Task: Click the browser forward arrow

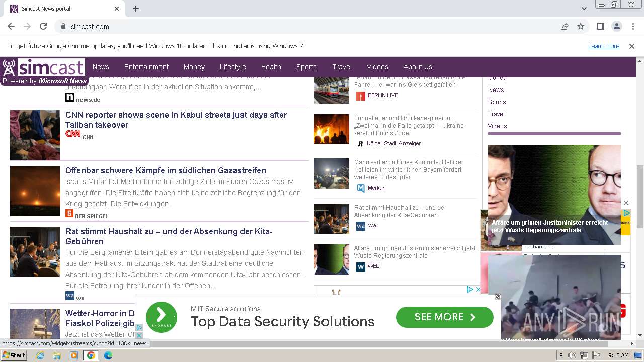Action: 27,26
